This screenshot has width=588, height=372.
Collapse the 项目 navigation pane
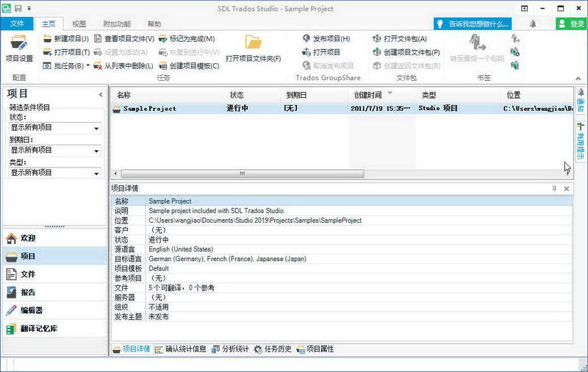click(x=101, y=95)
